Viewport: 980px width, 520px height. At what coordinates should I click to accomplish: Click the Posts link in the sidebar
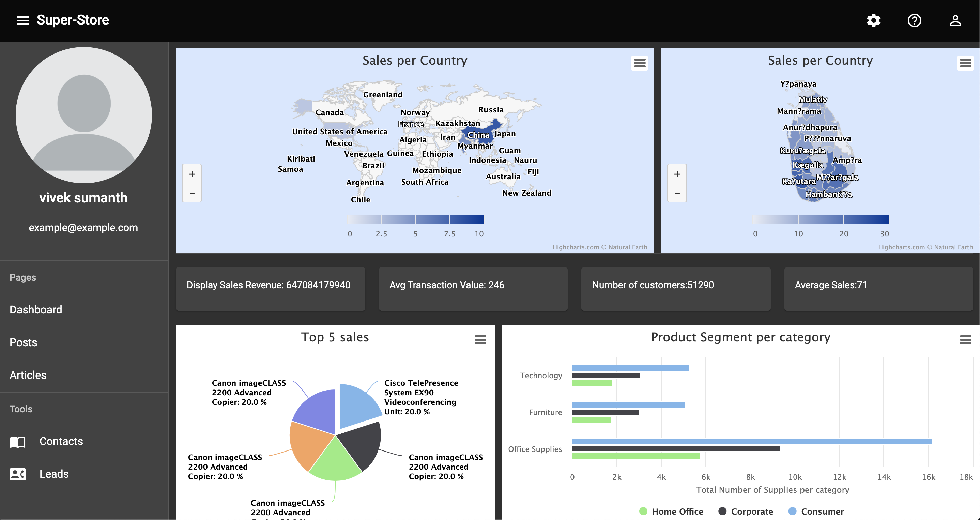point(23,342)
